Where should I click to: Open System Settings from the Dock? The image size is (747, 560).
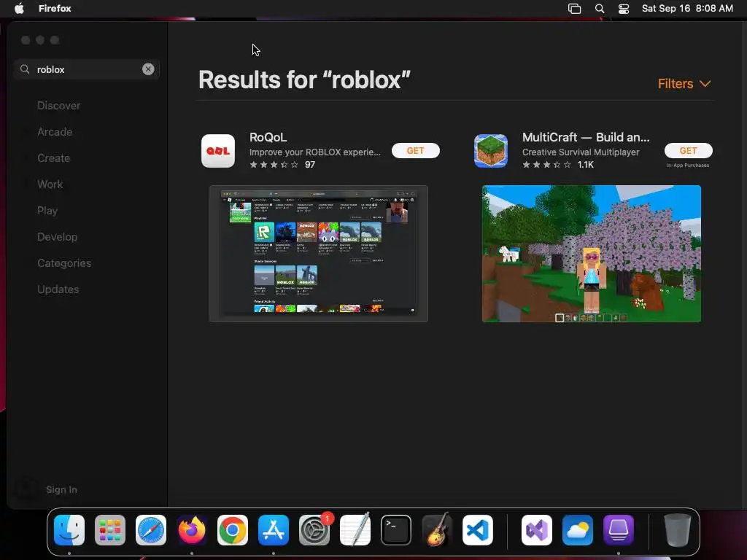point(314,530)
